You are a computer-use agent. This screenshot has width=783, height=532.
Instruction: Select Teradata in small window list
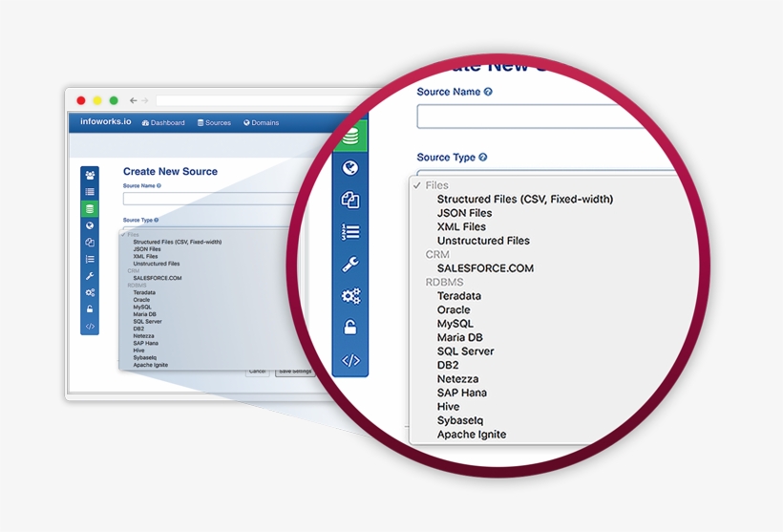(x=144, y=292)
